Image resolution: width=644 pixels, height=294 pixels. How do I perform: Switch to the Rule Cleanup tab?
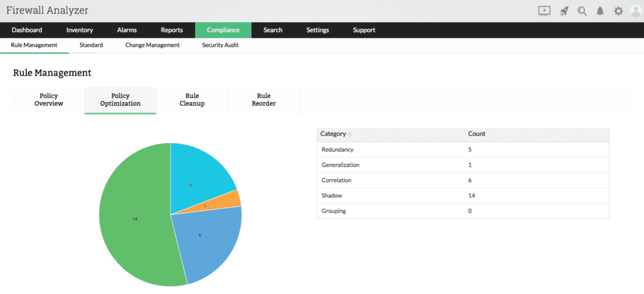(x=192, y=100)
